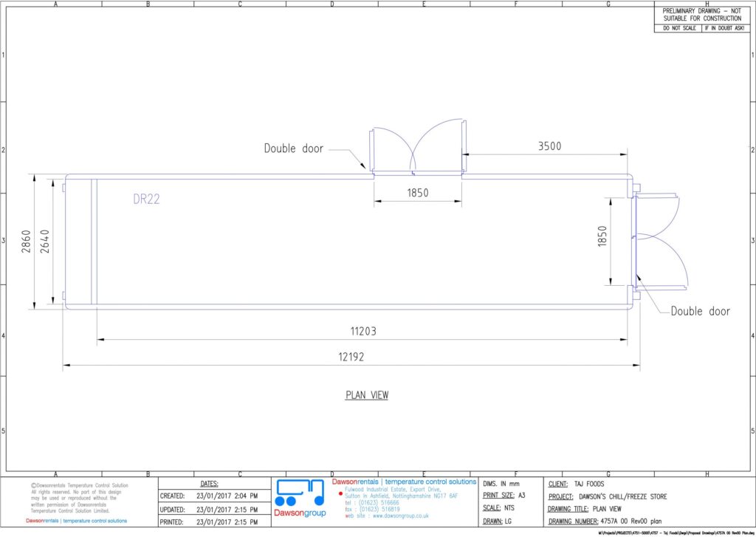The image size is (756, 537).
Task: Select the 12192 overall length dimension
Action: tap(351, 356)
